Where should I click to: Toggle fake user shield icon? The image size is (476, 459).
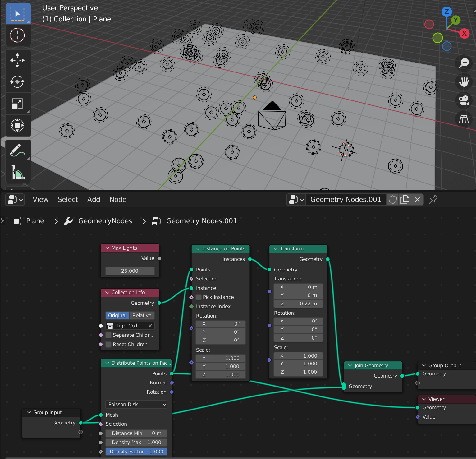pos(393,200)
